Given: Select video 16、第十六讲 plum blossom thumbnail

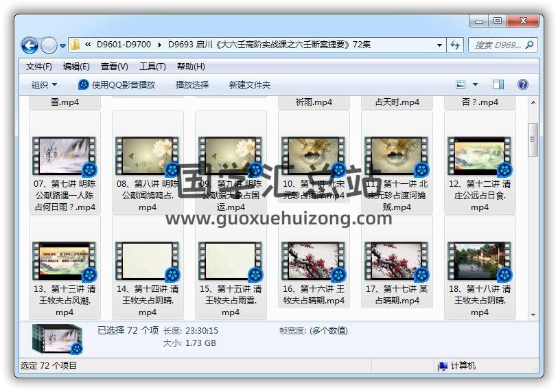Looking at the screenshot, I should [x=314, y=261].
